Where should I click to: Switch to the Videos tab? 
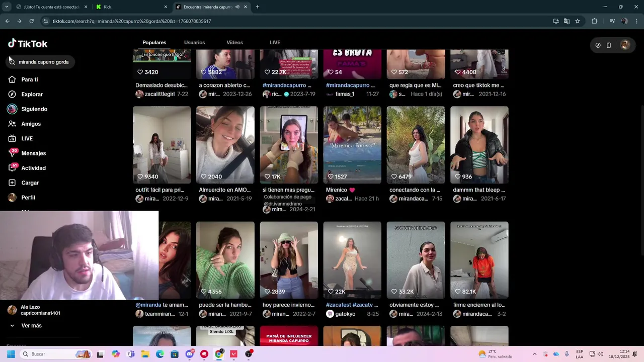[234, 42]
